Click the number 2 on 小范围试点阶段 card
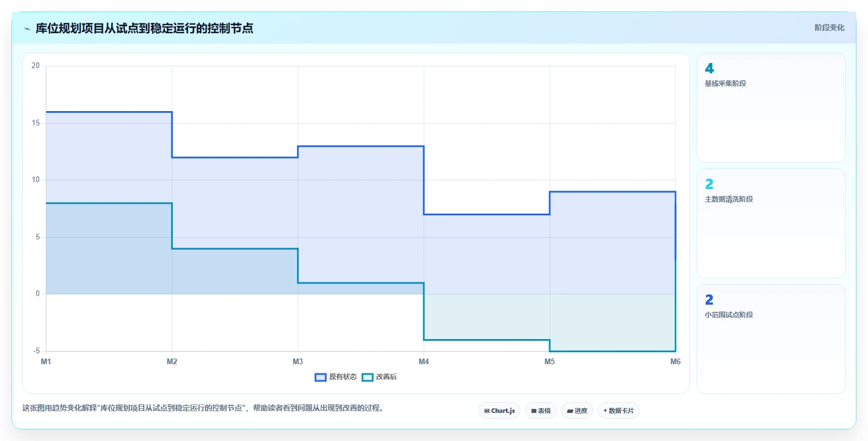This screenshot has width=868, height=441. point(709,300)
